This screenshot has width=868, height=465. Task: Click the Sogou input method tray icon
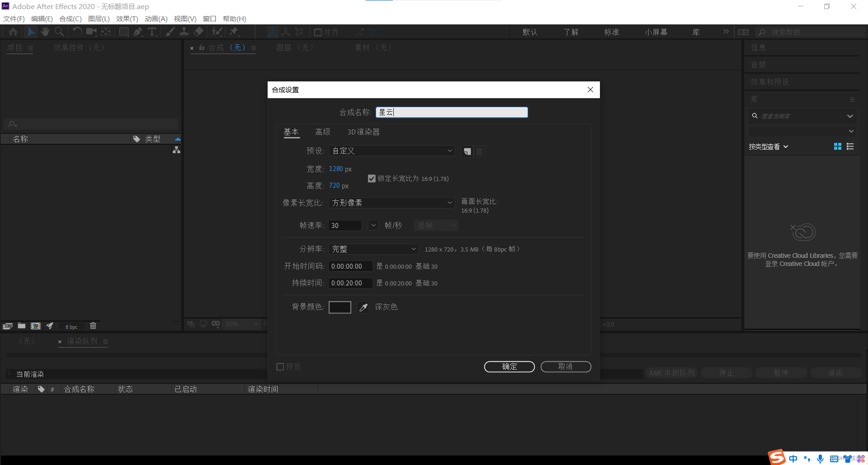(x=777, y=457)
